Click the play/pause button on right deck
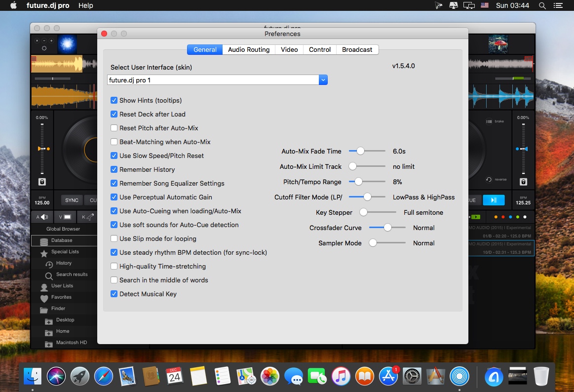Viewport: 574px width, 392px height. pyautogui.click(x=494, y=200)
